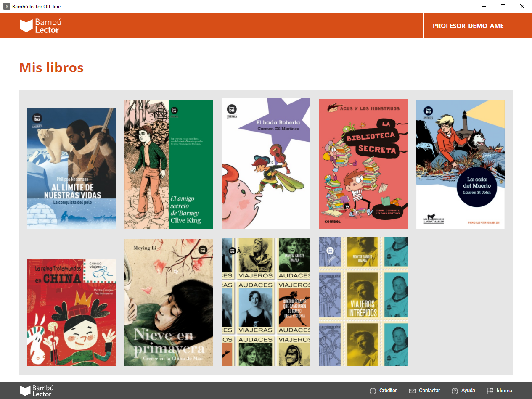Click the Idioma flag icon
The image size is (532, 399).
tap(490, 391)
